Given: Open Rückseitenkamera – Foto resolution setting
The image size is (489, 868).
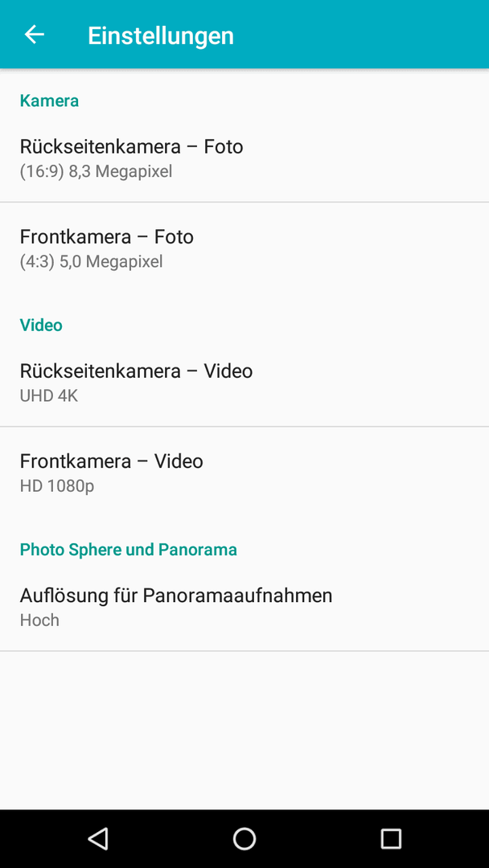Looking at the screenshot, I should pos(244,158).
